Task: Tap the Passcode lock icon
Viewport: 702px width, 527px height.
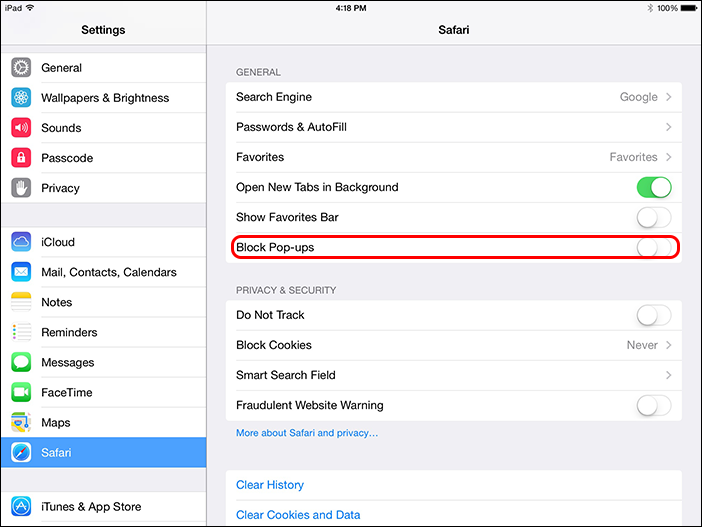Action: click(x=22, y=158)
